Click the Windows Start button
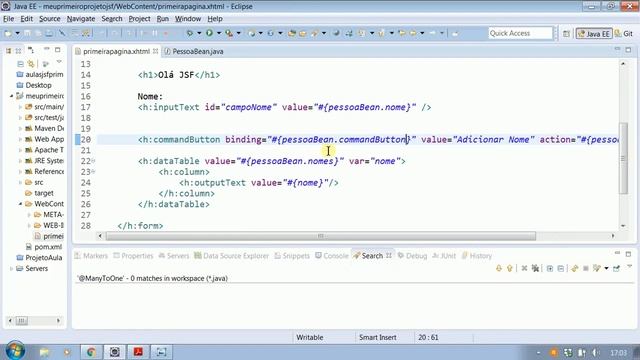The image size is (640, 360). point(15,351)
